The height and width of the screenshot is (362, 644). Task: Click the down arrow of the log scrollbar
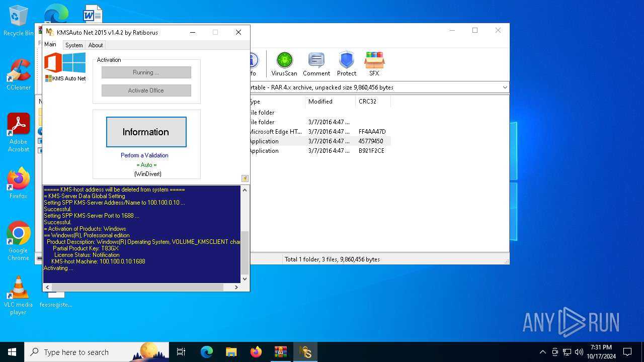(x=245, y=279)
